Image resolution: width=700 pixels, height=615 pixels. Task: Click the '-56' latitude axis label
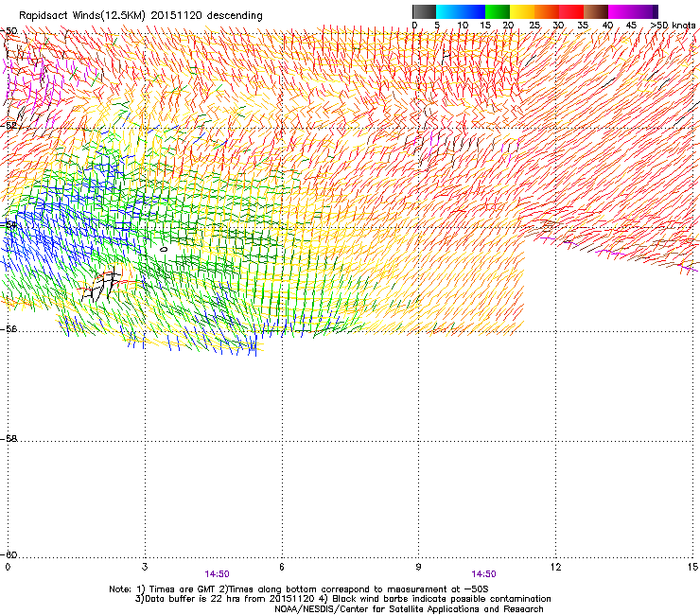coord(9,328)
